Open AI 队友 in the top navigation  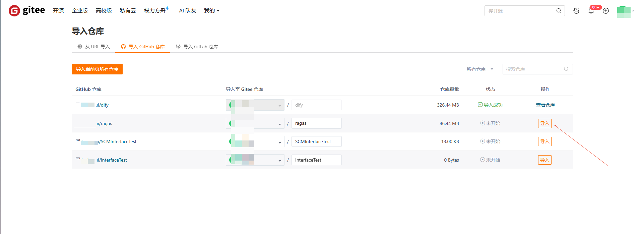pos(188,11)
